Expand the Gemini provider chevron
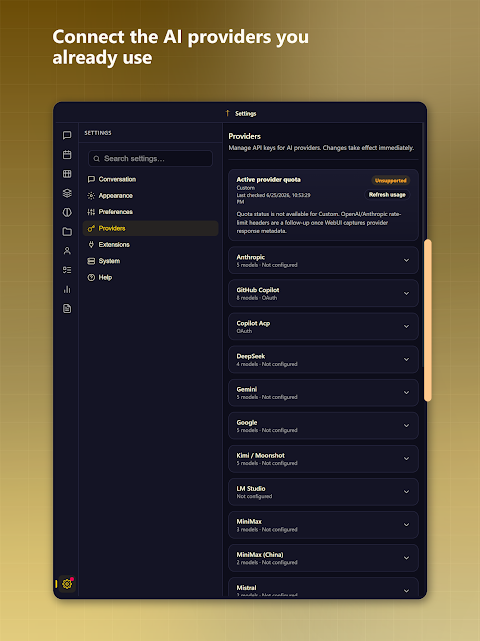480x641 pixels. [x=406, y=392]
